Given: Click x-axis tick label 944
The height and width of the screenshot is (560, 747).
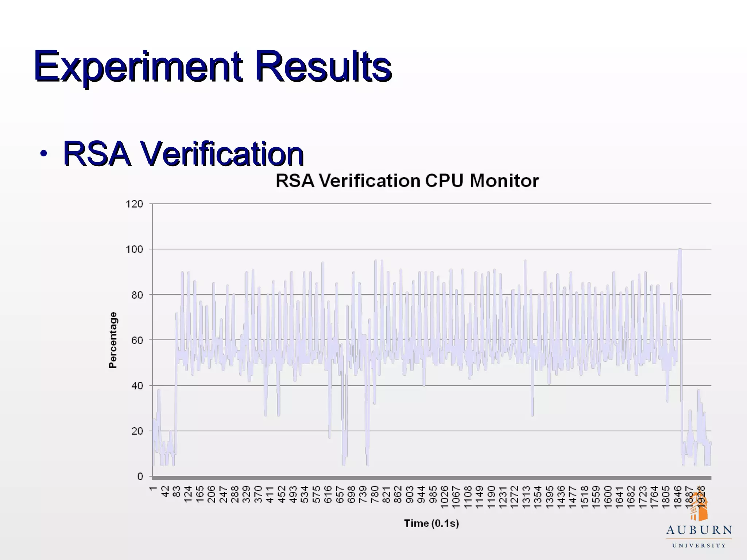Looking at the screenshot, I should [422, 494].
